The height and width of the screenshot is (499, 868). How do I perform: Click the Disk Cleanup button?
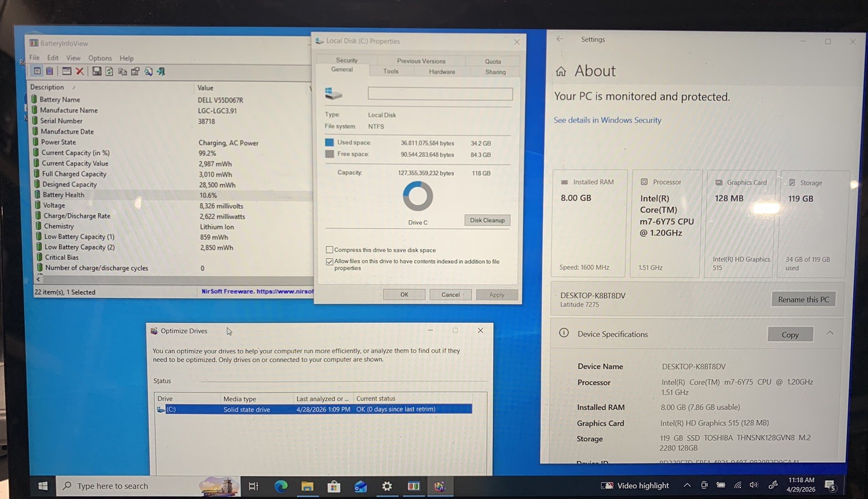pos(487,220)
